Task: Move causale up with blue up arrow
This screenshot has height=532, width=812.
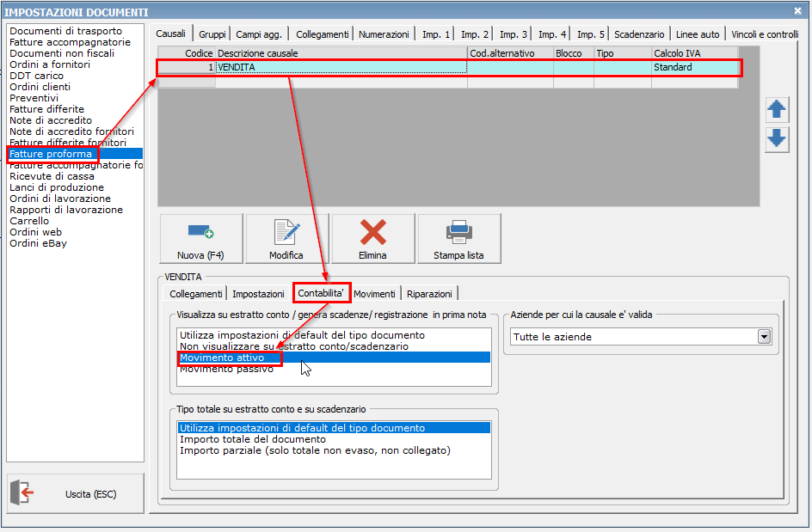Action: point(776,109)
